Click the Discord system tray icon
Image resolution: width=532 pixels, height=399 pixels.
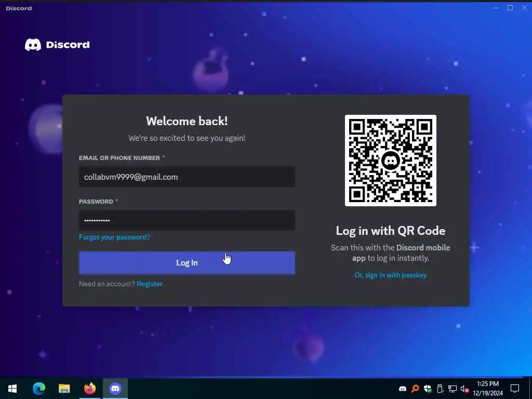click(403, 389)
